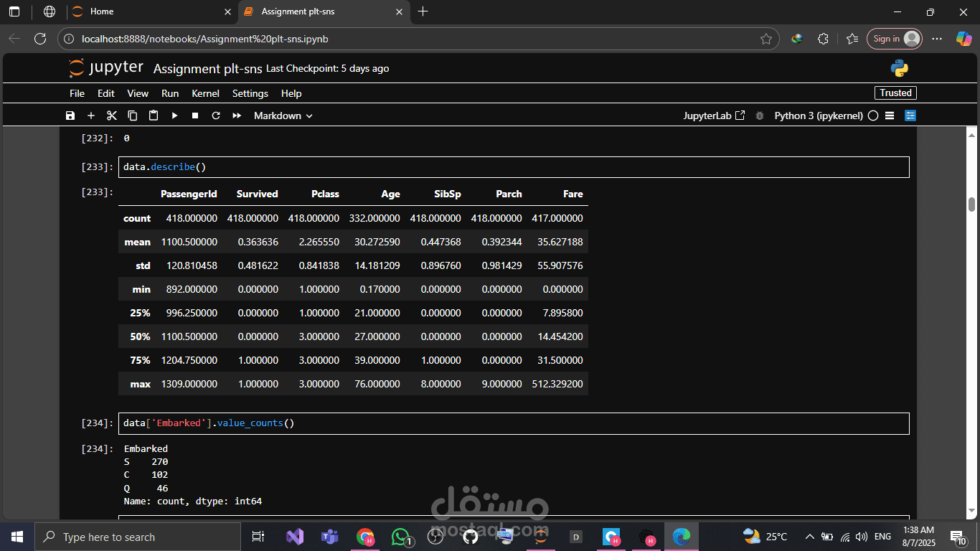Open Edge workspaces globe icon
This screenshot has width=980, height=551.
[50, 11]
